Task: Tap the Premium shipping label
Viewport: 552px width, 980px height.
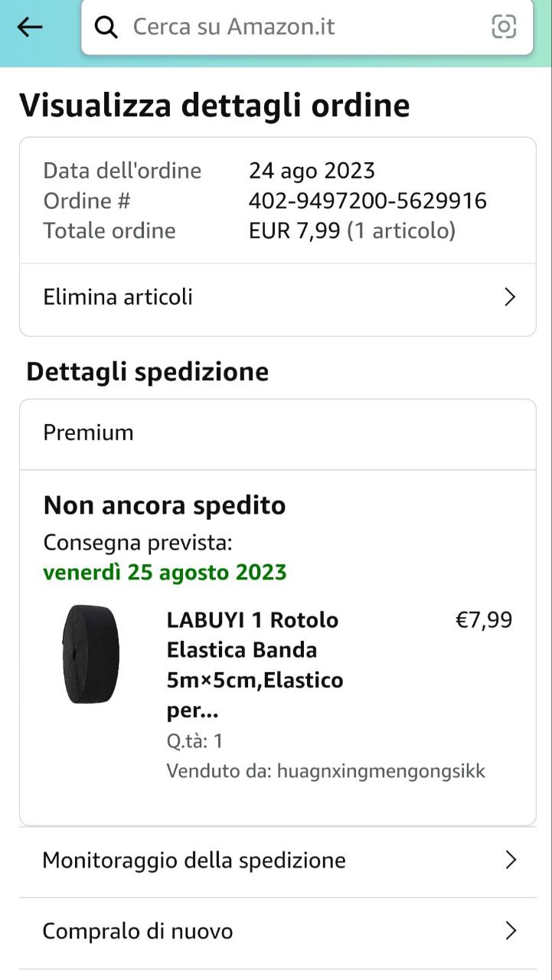Action: point(88,433)
